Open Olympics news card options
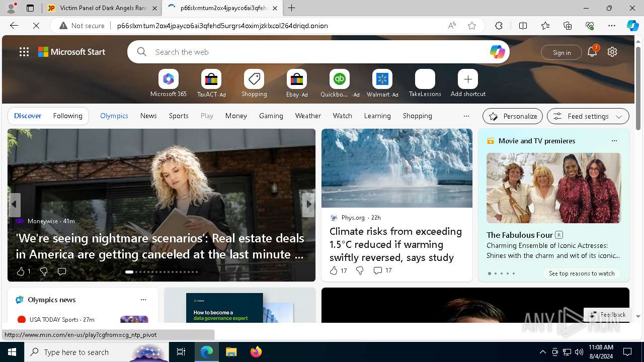644x362 pixels. (x=143, y=300)
